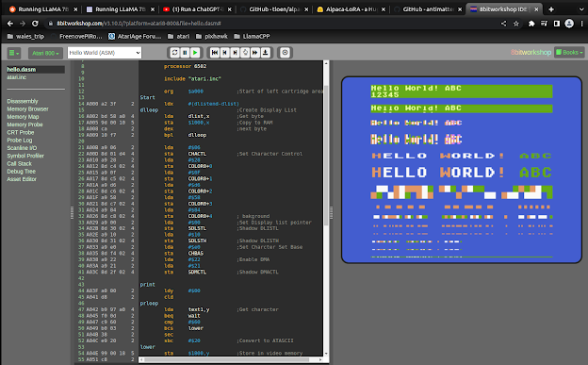This screenshot has height=365, width=588.
Task: Reload the page
Action: (x=35, y=24)
